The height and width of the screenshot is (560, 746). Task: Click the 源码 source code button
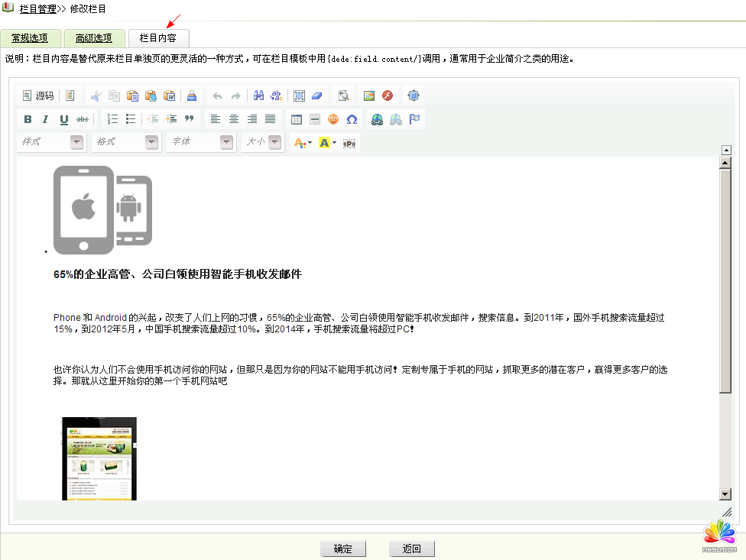tap(38, 95)
